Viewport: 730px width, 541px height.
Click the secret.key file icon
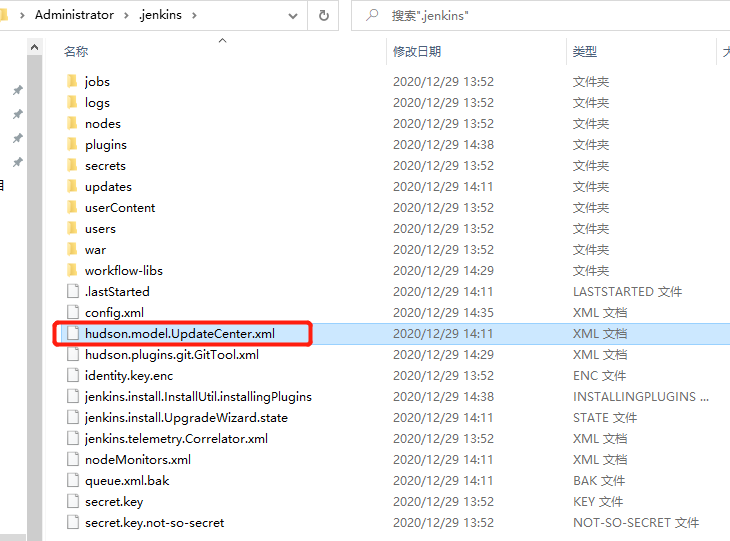[73, 501]
